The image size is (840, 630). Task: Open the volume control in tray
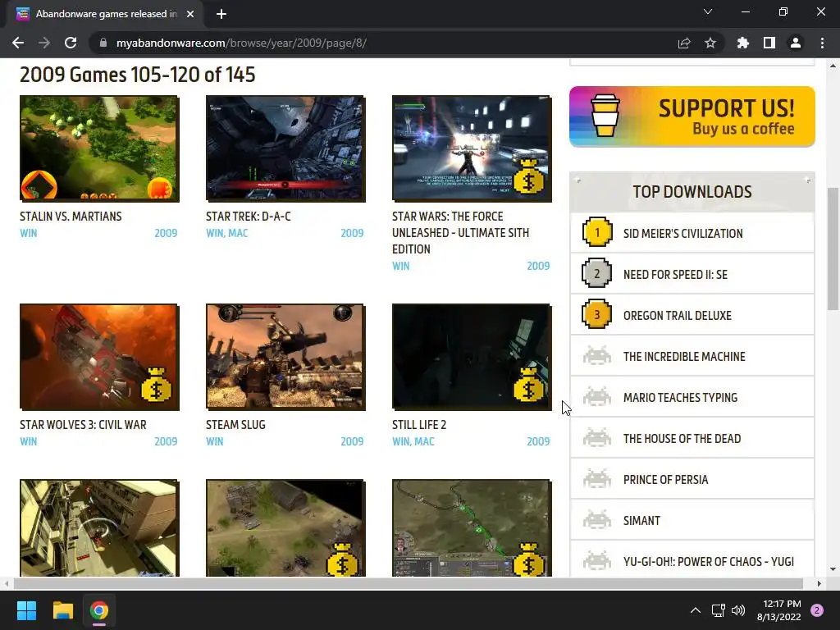738,610
